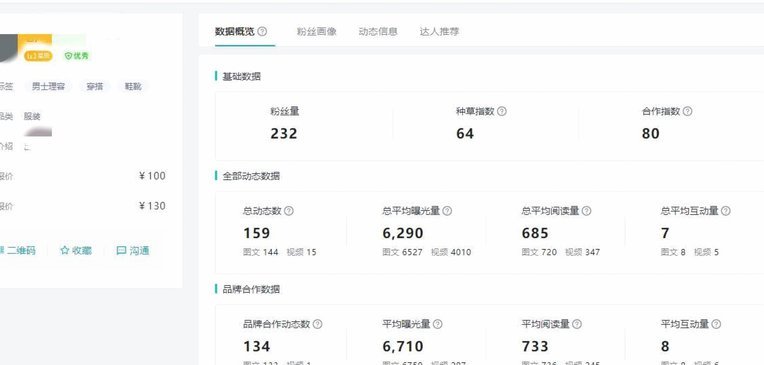Open help icon beside 数据概览 tab
This screenshot has height=365, width=764.
[x=262, y=32]
